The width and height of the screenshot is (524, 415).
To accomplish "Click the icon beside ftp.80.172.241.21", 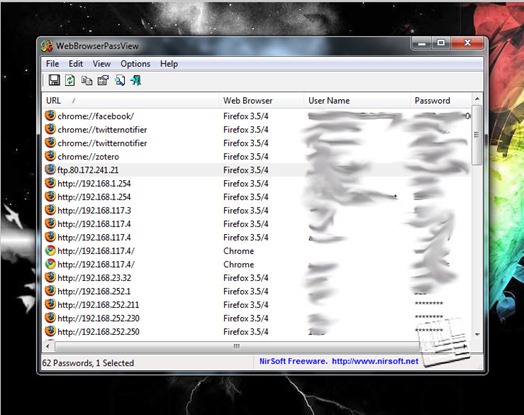I will pyautogui.click(x=50, y=169).
